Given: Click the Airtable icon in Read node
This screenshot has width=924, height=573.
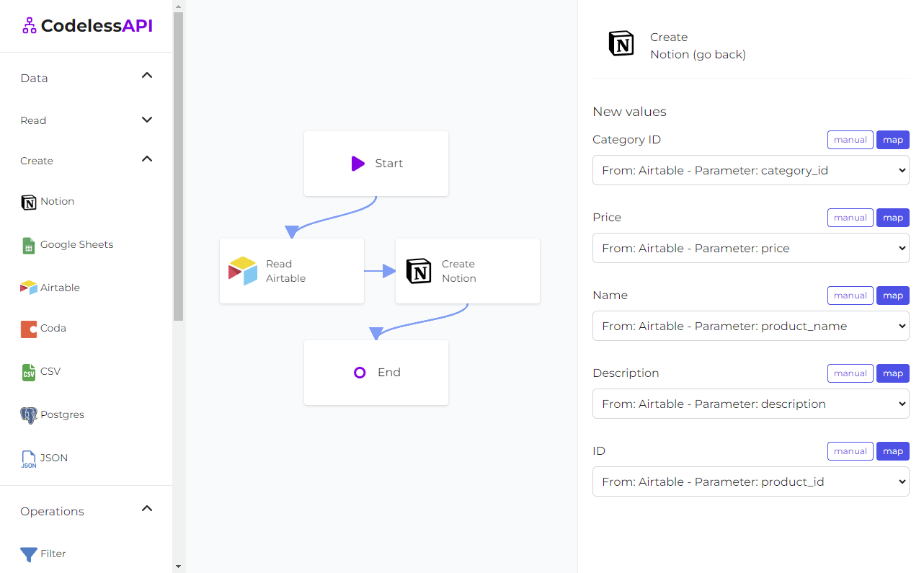Looking at the screenshot, I should 243,271.
